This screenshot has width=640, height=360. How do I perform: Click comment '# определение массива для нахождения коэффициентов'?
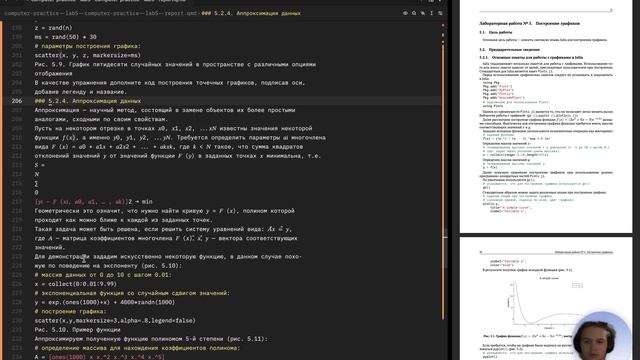(x=138, y=348)
